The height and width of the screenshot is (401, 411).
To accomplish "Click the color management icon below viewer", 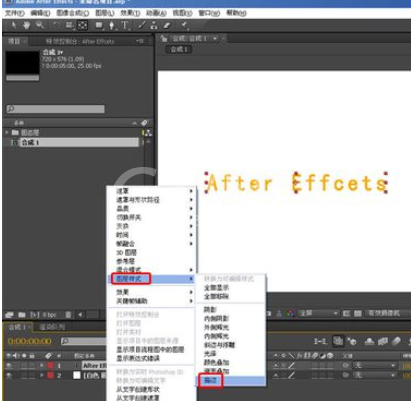I will pos(291,314).
